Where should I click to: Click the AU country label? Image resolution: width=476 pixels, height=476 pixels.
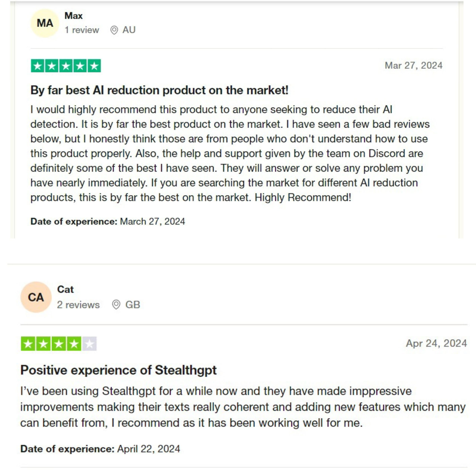129,30
